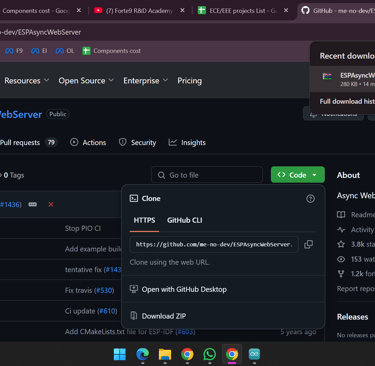Open the Pricing page
The height and width of the screenshot is (366, 375).
pyautogui.click(x=189, y=81)
